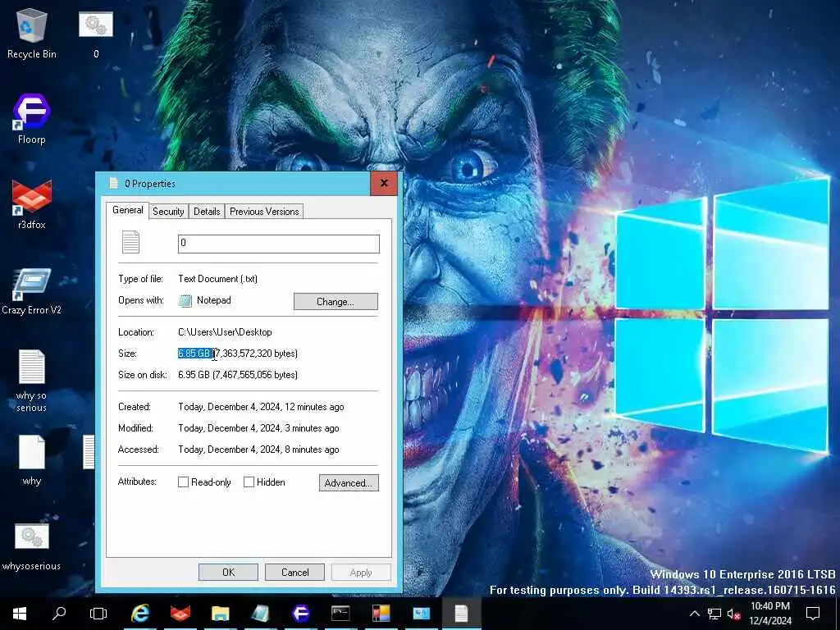This screenshot has height=630, width=840.
Task: Open the taskbar clock and date
Action: 770,614
